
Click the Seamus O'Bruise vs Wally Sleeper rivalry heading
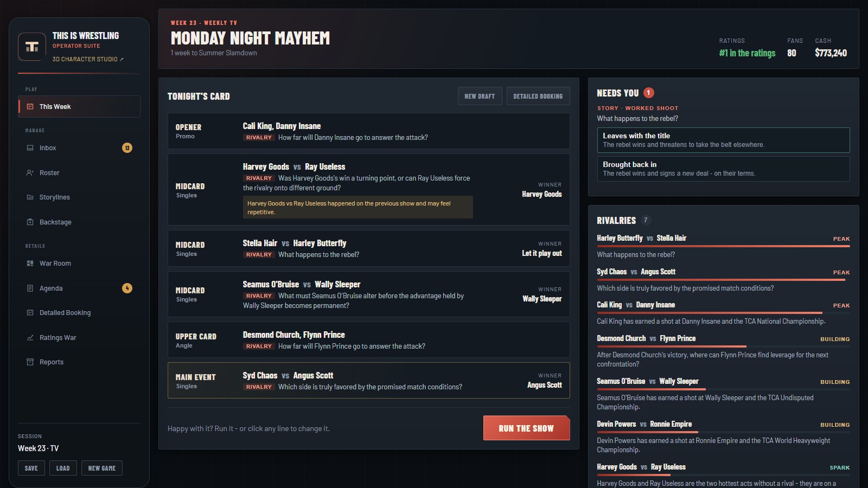click(x=647, y=381)
